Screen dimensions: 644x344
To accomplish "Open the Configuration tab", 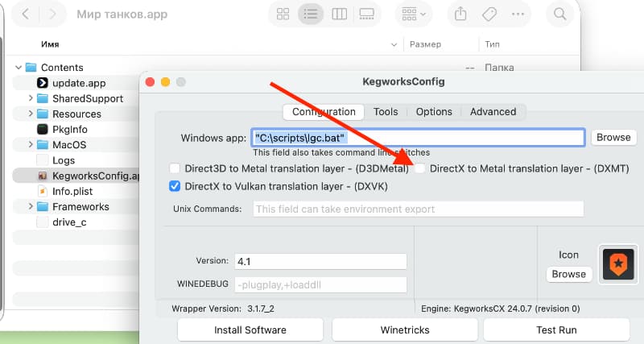I will point(324,112).
